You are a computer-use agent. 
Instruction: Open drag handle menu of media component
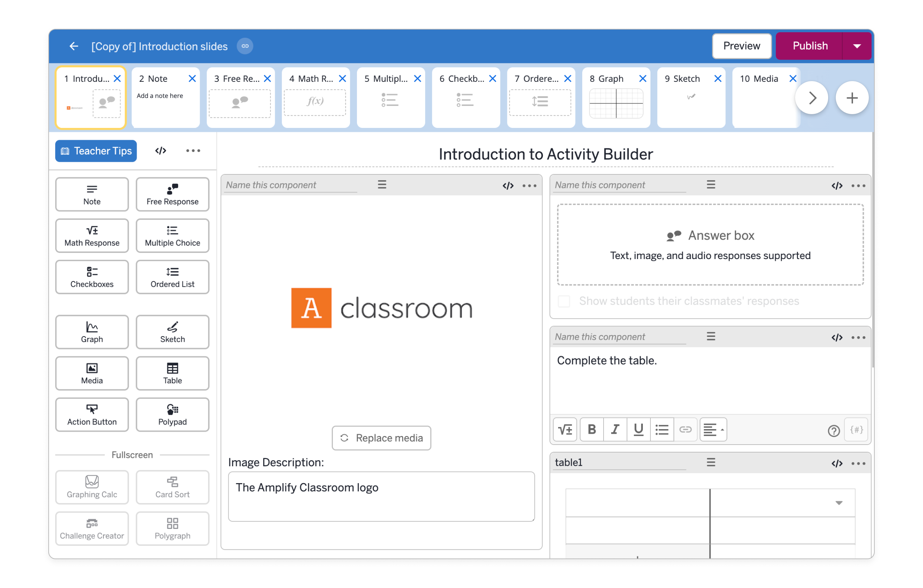click(382, 185)
